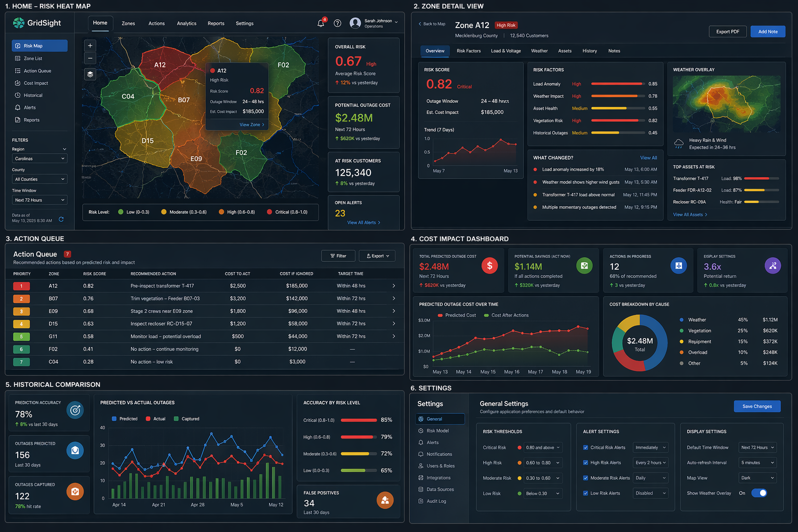Toggle Low Risk Alerts checkbox
Screen dimensions: 798x532
coord(586,493)
